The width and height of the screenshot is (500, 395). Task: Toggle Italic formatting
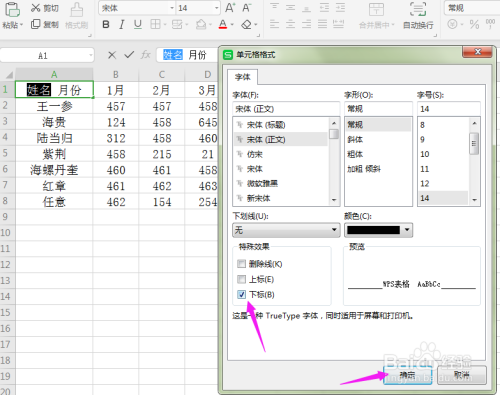click(122, 24)
